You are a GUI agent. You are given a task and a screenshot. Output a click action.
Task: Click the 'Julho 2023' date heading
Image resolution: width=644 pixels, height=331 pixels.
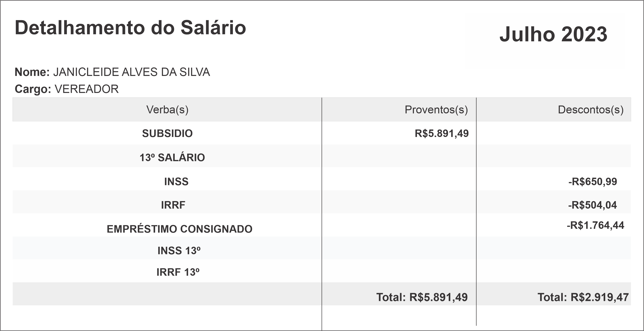pos(553,34)
